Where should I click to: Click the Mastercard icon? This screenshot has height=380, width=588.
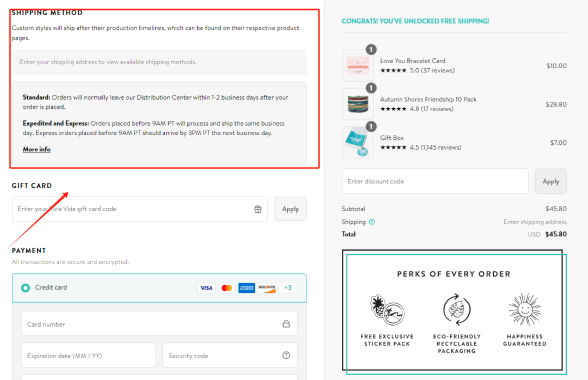[226, 288]
